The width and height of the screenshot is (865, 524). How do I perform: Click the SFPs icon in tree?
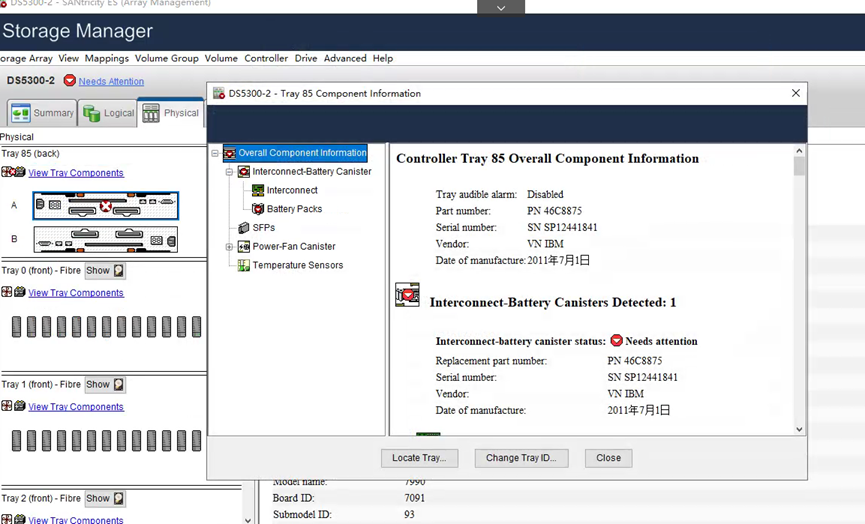coord(244,228)
